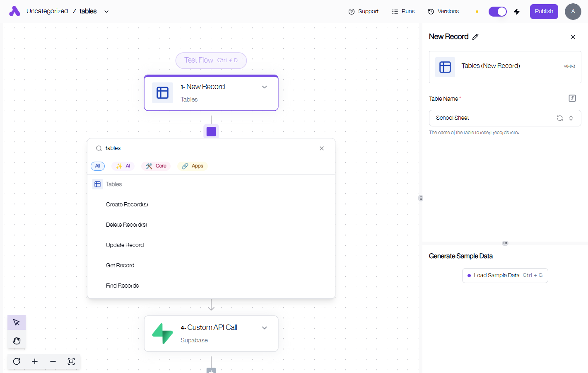
Task: Click the reset view rotate icon
Action: coord(17,361)
